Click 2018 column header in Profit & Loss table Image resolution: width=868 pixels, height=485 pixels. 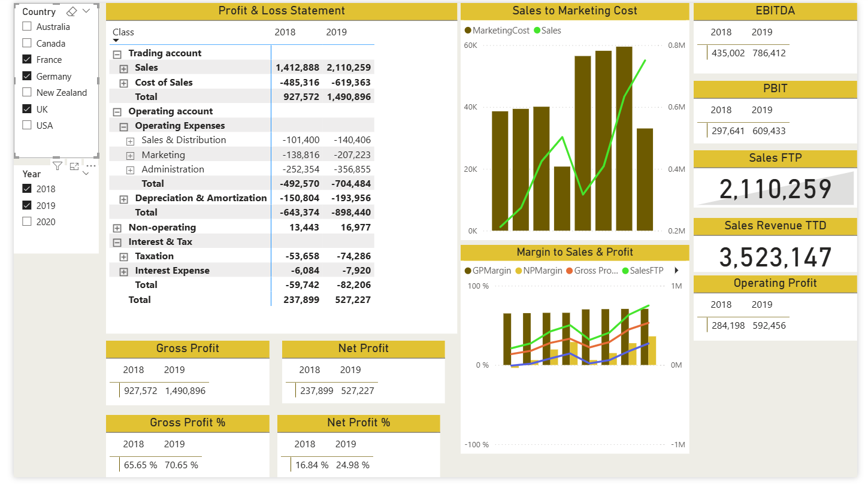[285, 32]
